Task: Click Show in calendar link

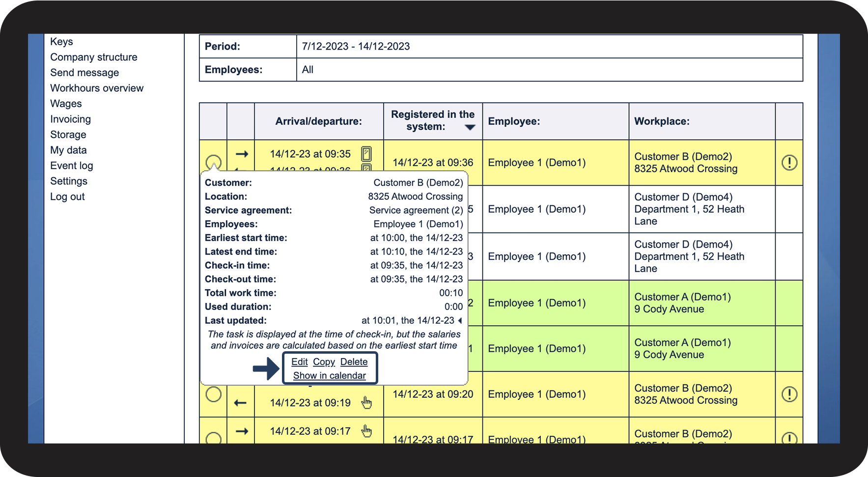Action: tap(330, 375)
